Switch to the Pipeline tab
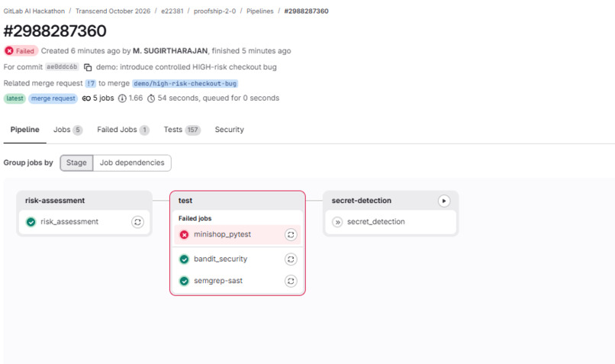Screen dimensions: 615x364 (24, 130)
